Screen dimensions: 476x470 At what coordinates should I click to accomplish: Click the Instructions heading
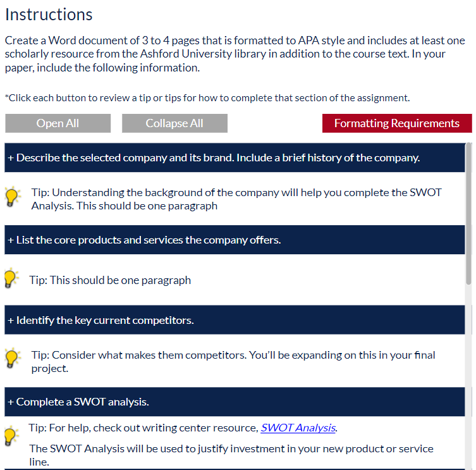(49, 15)
